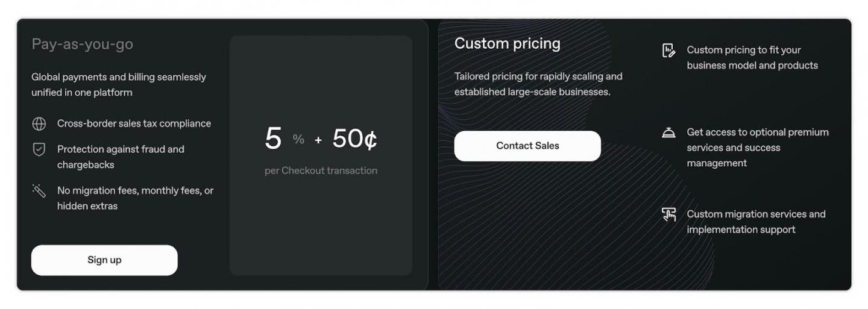Viewport: 868px width, 309px height.
Task: Click the globe icon beside cross-border tax
Action: click(x=39, y=124)
